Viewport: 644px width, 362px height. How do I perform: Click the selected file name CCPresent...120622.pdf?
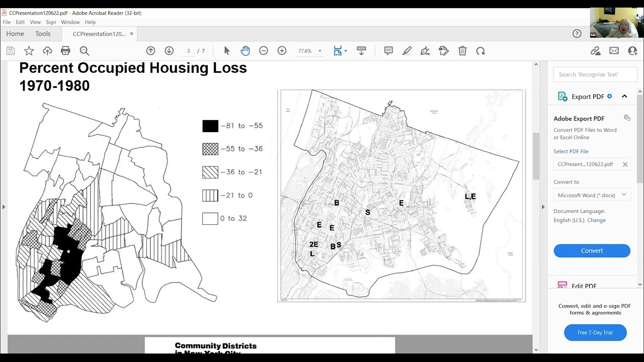coord(585,164)
